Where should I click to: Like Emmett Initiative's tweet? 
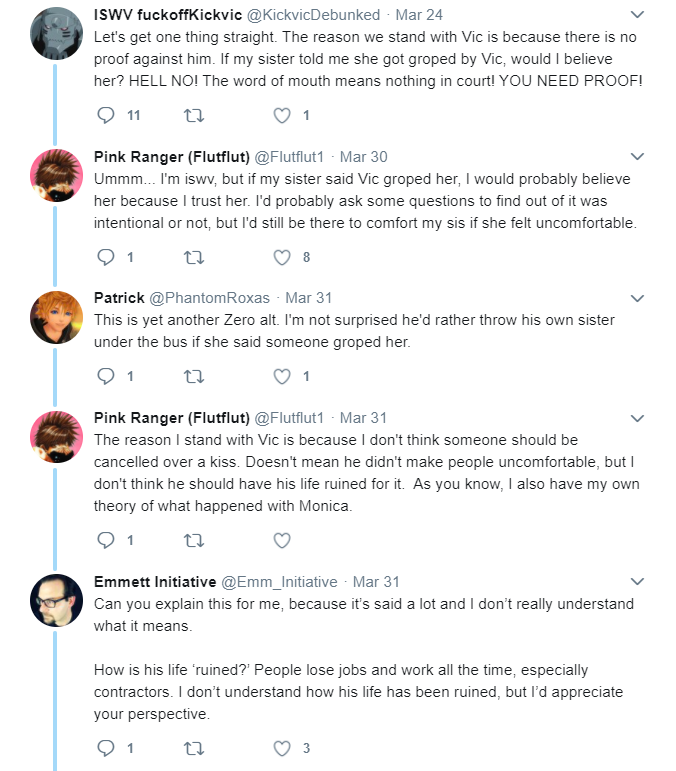click(x=282, y=748)
